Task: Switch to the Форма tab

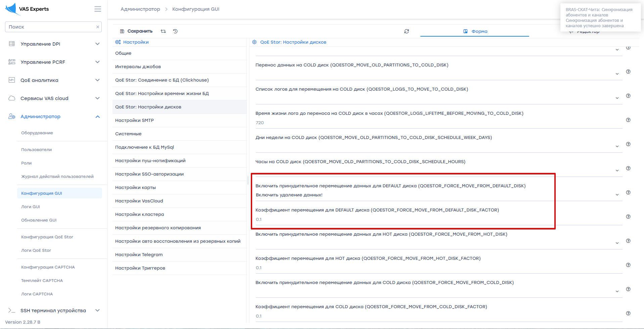Action: coord(475,31)
